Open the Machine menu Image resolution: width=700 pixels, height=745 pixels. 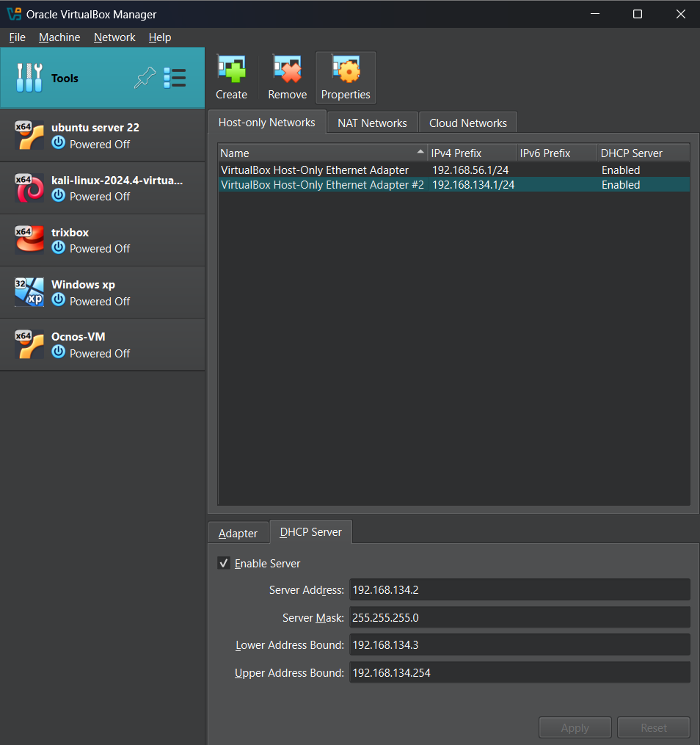coord(59,37)
